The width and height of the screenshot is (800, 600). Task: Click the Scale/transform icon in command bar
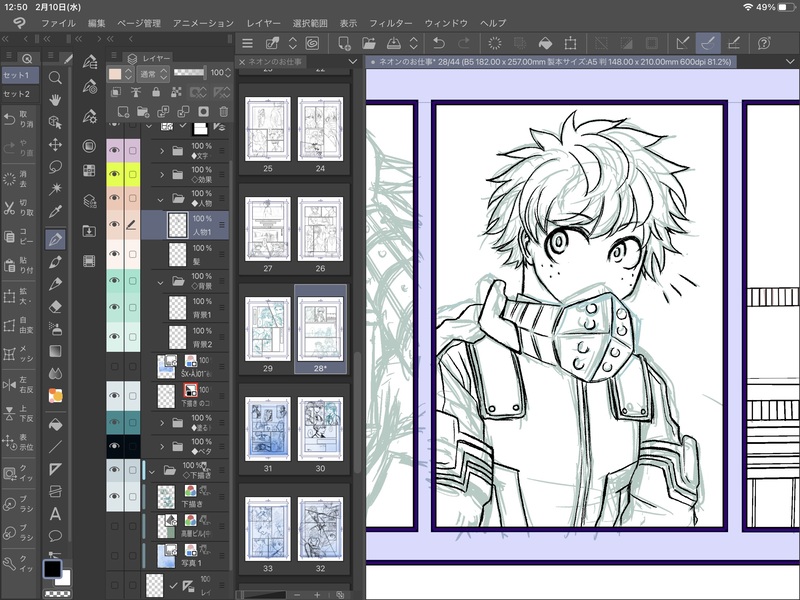(x=570, y=43)
